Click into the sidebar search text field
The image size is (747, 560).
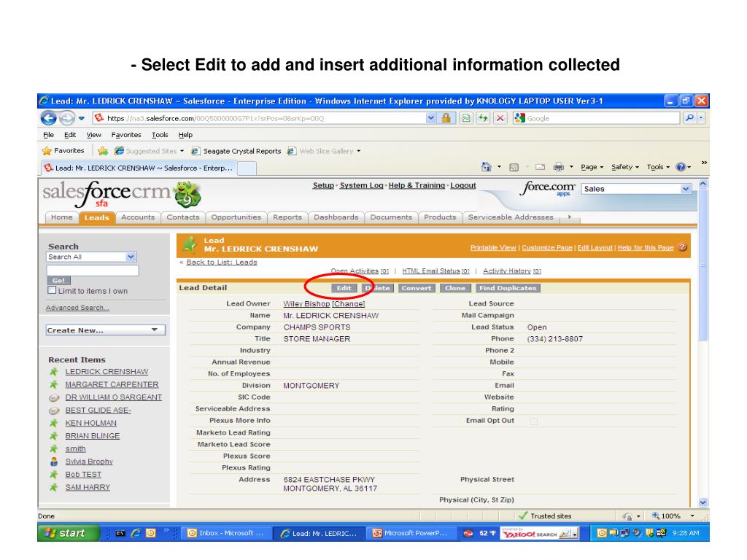(x=93, y=271)
